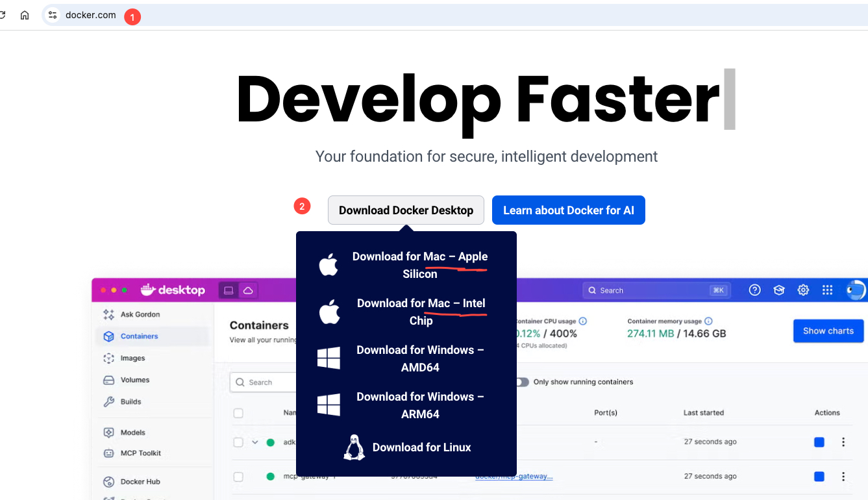868x500 pixels.
Task: Click info icon beside Container CPU usage
Action: [583, 321]
